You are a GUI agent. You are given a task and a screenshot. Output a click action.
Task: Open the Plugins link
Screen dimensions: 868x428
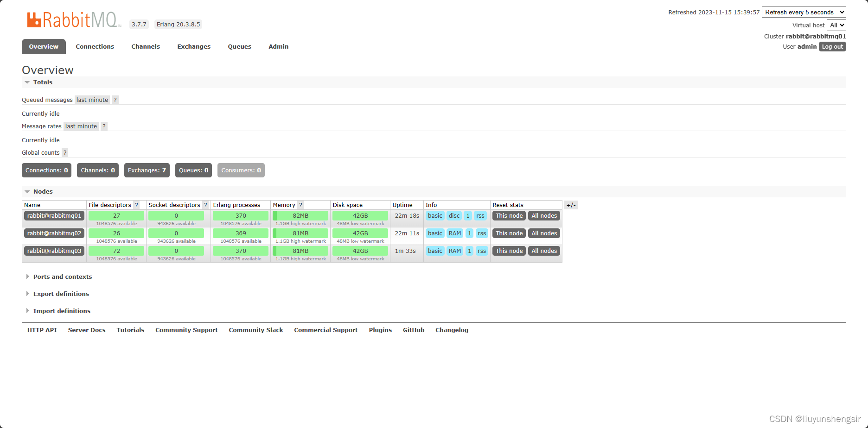click(x=380, y=330)
